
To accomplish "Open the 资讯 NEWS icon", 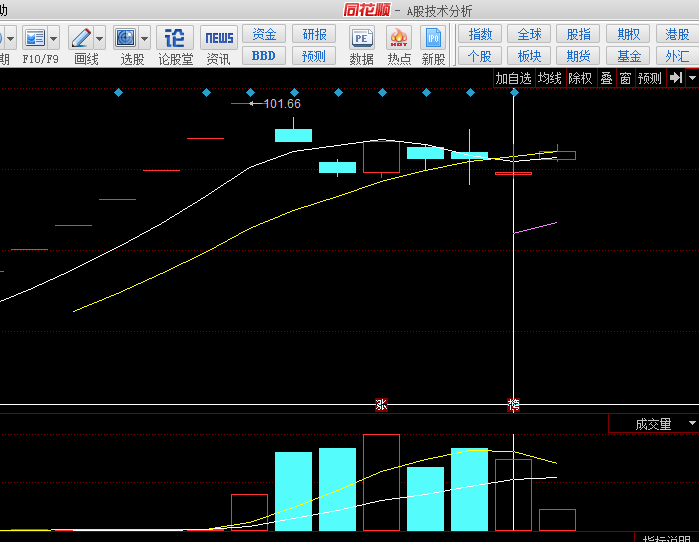I will 218,39.
